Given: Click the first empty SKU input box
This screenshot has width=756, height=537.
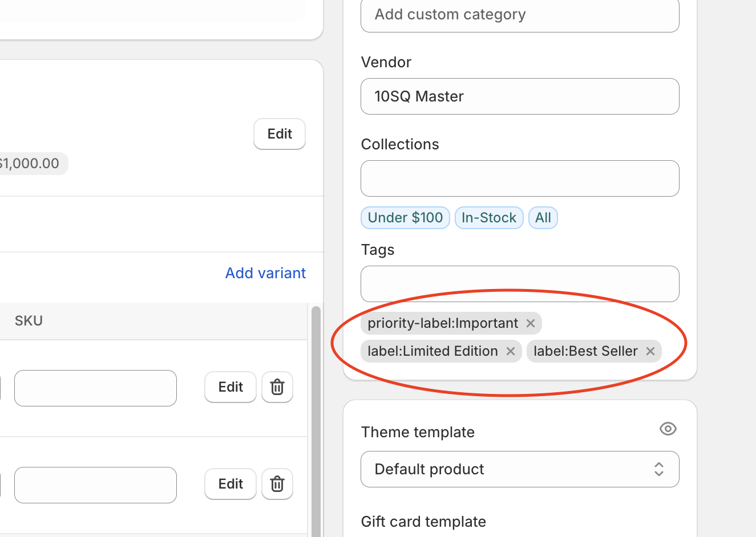Looking at the screenshot, I should click(95, 388).
